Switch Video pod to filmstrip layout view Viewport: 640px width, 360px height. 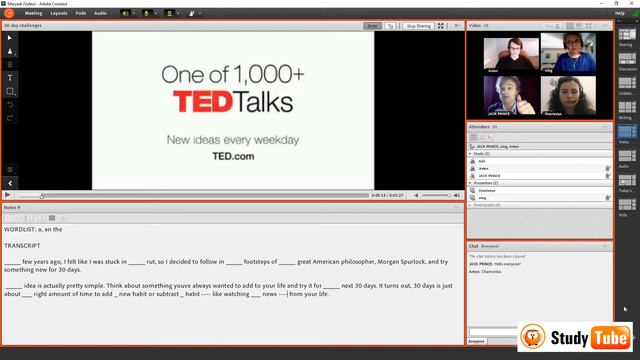click(x=578, y=26)
